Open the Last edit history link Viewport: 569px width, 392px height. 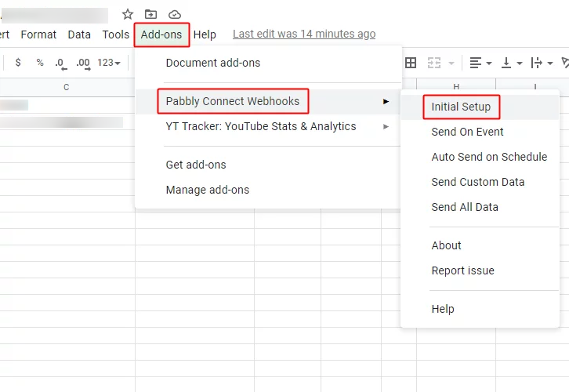click(x=304, y=34)
